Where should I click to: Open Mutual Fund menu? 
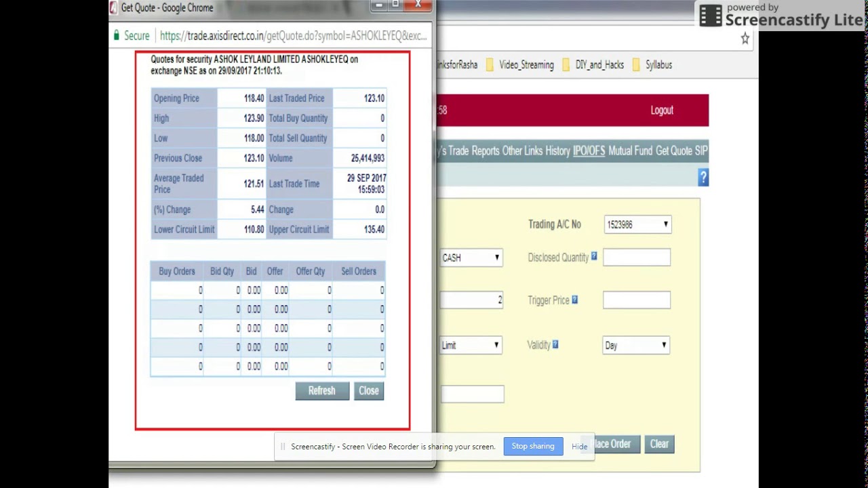(x=630, y=151)
